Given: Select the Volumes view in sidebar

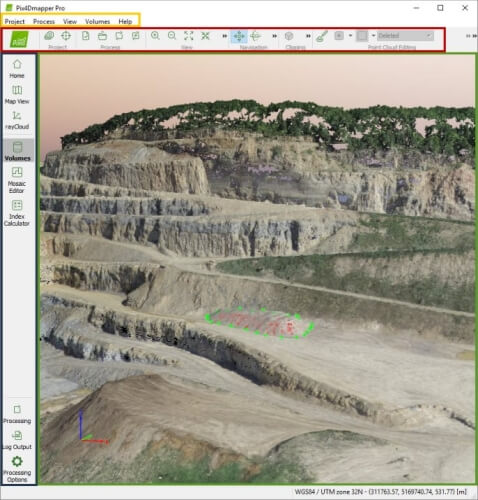Looking at the screenshot, I should pyautogui.click(x=18, y=151).
